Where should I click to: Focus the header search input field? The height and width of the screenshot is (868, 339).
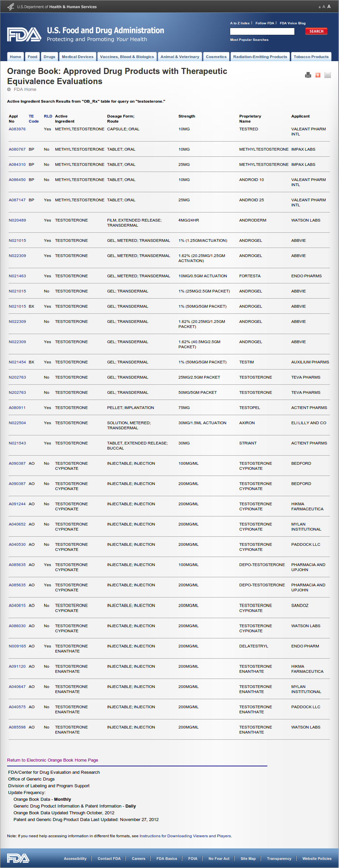pos(262,31)
